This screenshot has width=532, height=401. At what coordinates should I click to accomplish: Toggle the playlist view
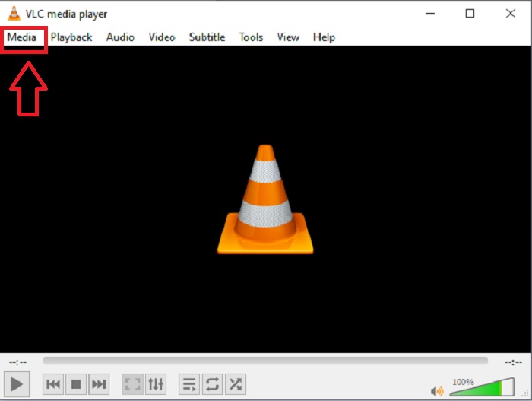[189, 384]
